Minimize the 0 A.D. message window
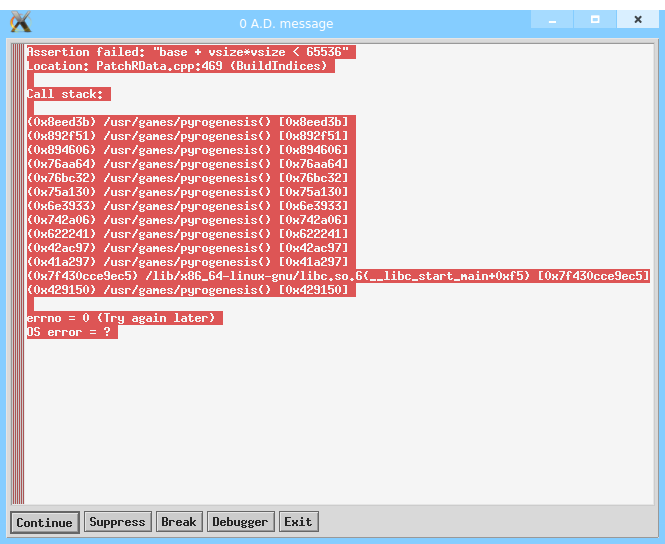 click(x=552, y=20)
